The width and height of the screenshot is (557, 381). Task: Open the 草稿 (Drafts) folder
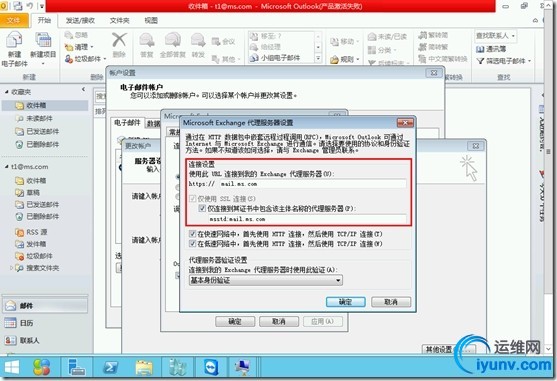pyautogui.click(x=28, y=192)
